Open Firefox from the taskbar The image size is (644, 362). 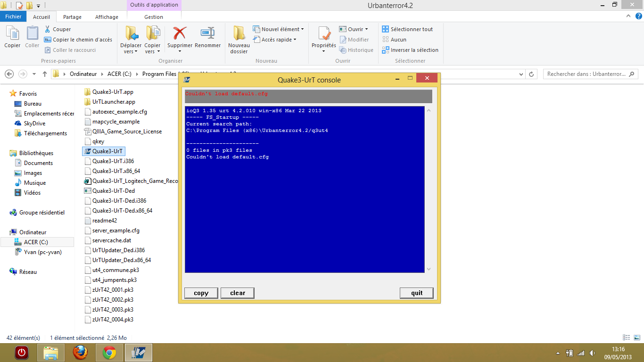coord(80,353)
